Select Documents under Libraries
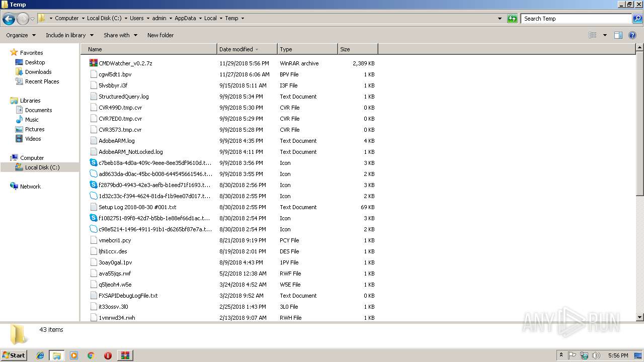 (38, 110)
